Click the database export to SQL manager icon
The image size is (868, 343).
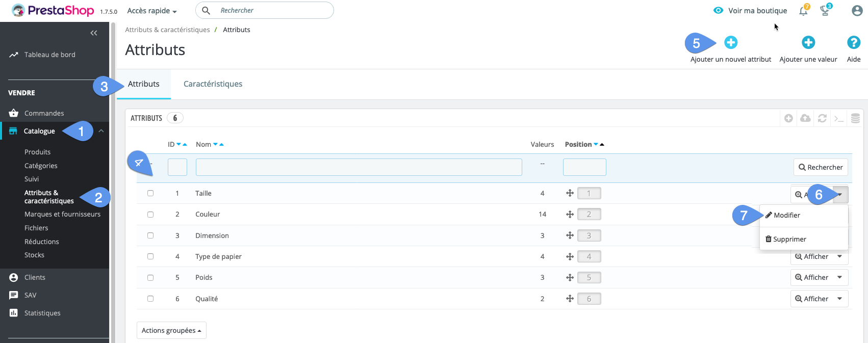(855, 118)
